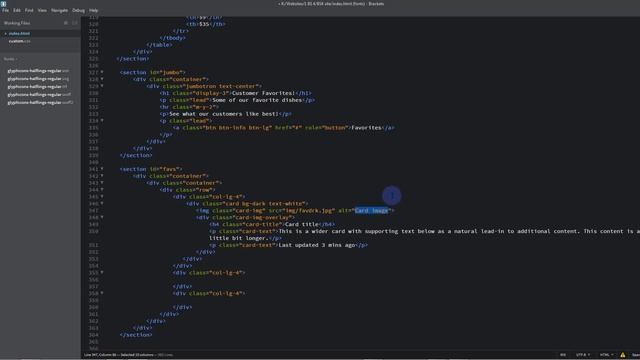Click the final closing section tag line

tap(136, 335)
